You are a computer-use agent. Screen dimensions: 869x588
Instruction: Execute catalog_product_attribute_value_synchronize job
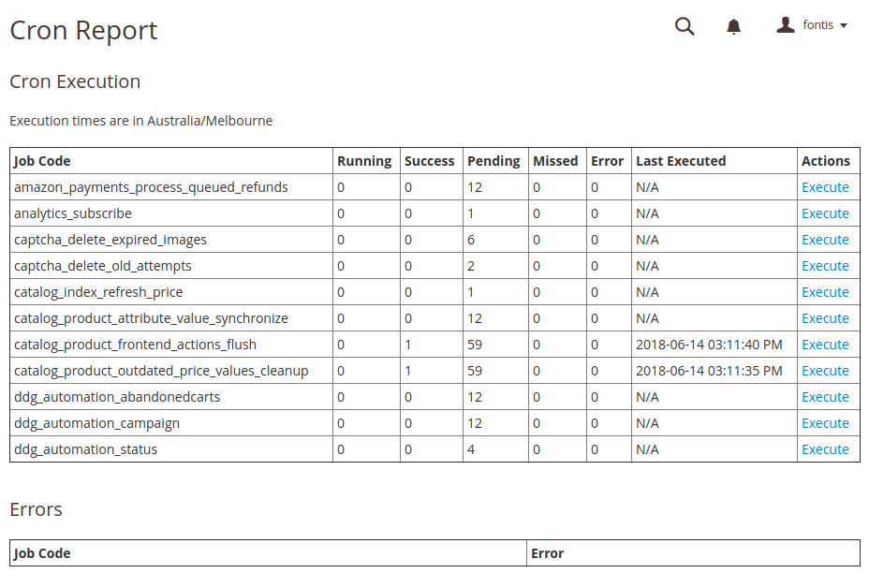pyautogui.click(x=825, y=318)
